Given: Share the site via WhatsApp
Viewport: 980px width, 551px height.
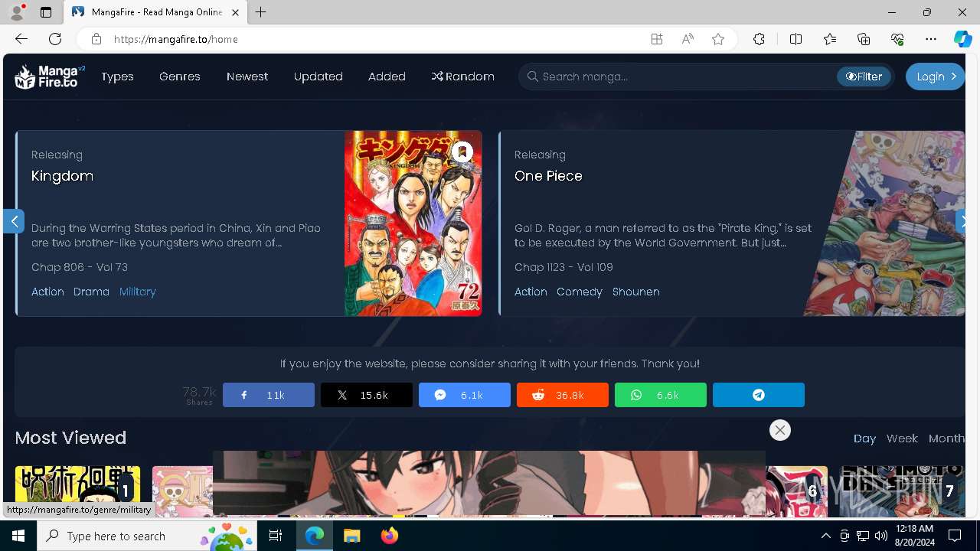Looking at the screenshot, I should coord(661,395).
